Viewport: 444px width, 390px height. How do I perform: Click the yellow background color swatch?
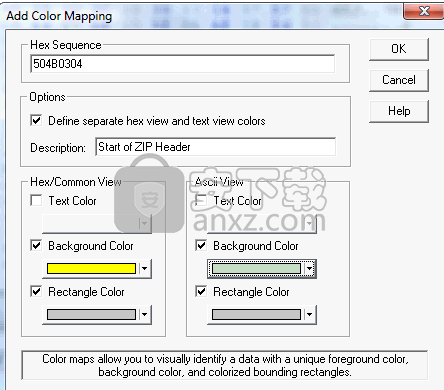91,269
